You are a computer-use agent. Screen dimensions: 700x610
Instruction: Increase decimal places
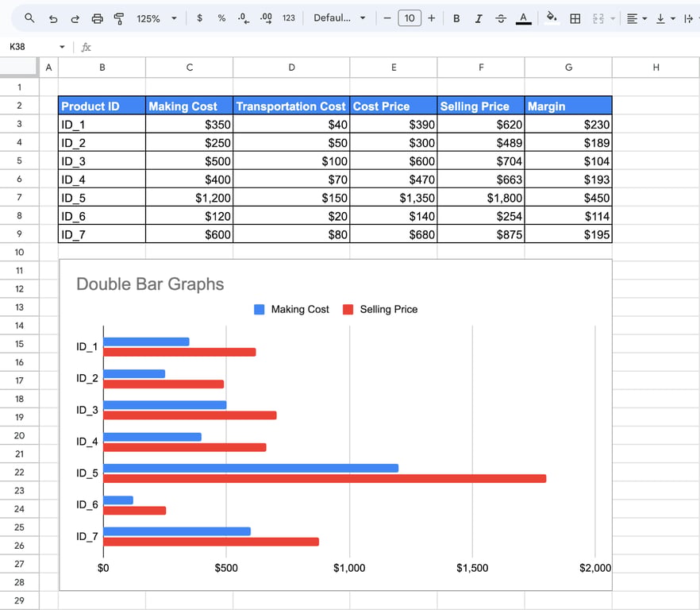pos(266,18)
